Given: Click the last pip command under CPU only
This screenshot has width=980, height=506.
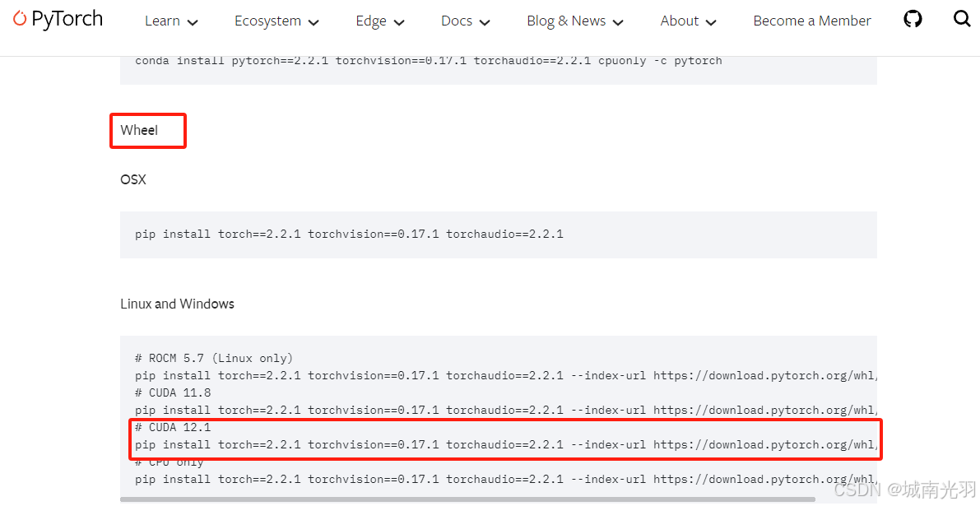Looking at the screenshot, I should click(x=505, y=479).
